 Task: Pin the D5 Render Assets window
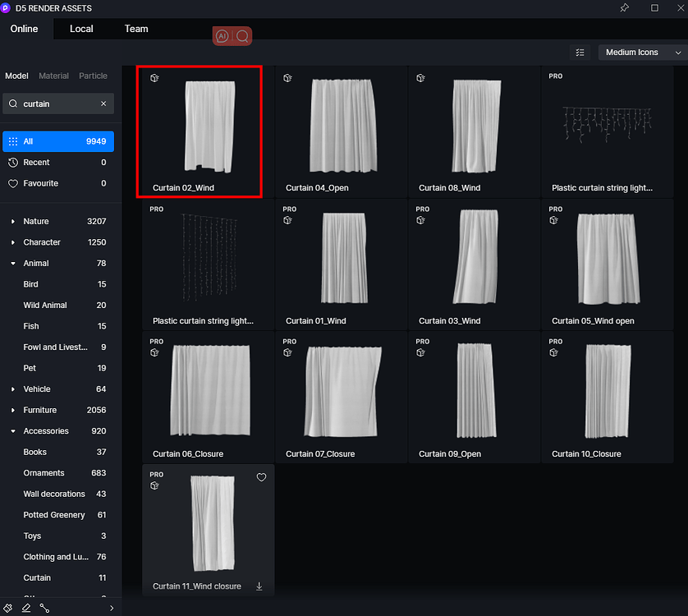click(x=624, y=8)
